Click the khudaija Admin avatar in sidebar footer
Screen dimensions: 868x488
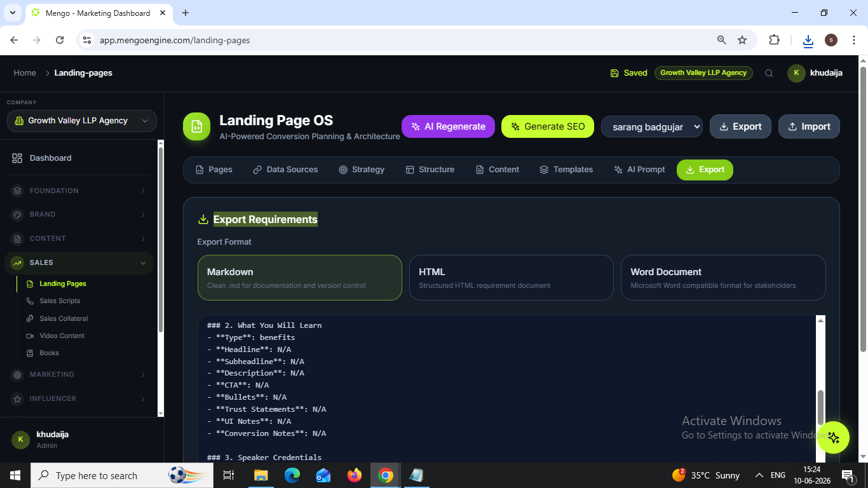click(20, 440)
